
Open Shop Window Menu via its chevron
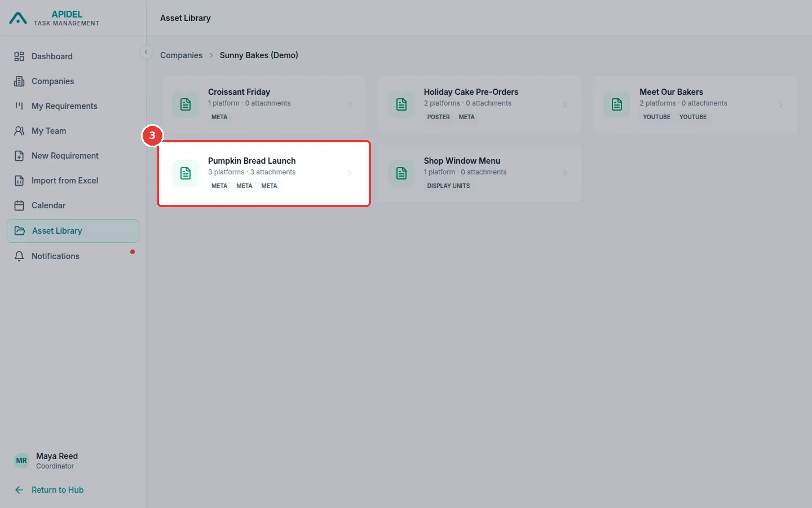(565, 173)
